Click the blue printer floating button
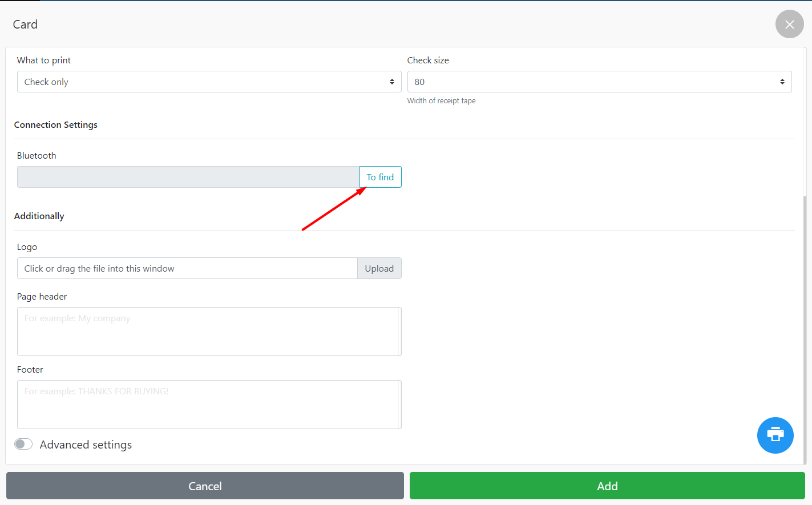The width and height of the screenshot is (812, 505). (775, 435)
